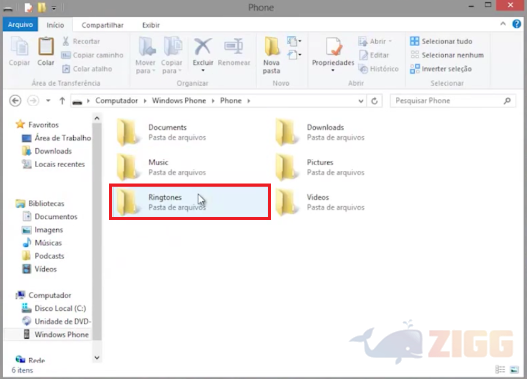Switch to details view in status bar
Screen dimensions: 527x379
tap(500, 370)
